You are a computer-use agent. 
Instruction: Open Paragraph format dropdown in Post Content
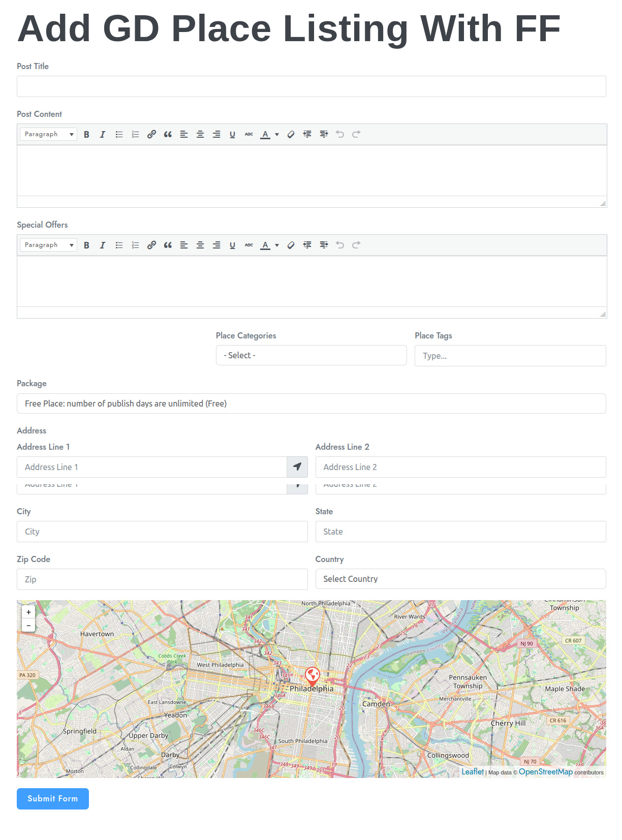click(49, 135)
